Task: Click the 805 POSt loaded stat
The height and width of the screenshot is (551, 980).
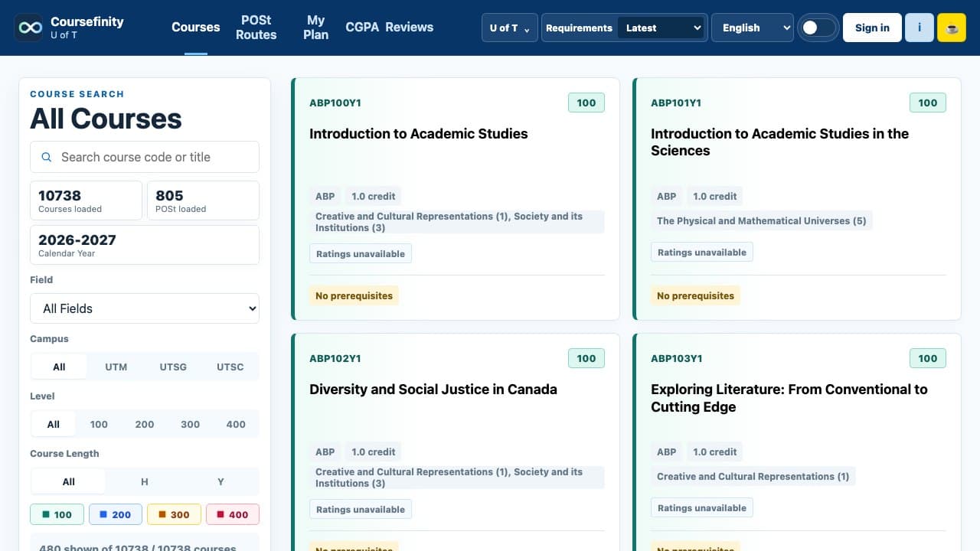Action: 203,201
